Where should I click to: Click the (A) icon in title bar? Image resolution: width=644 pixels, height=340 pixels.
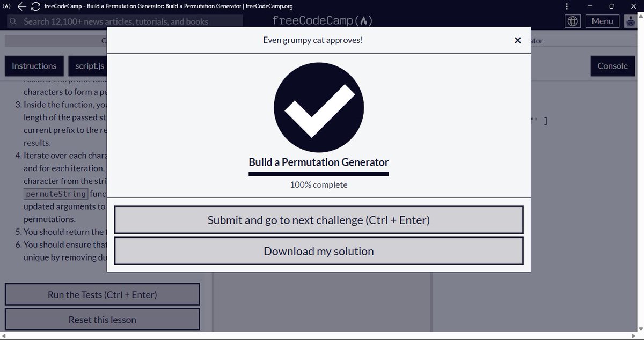(6, 6)
